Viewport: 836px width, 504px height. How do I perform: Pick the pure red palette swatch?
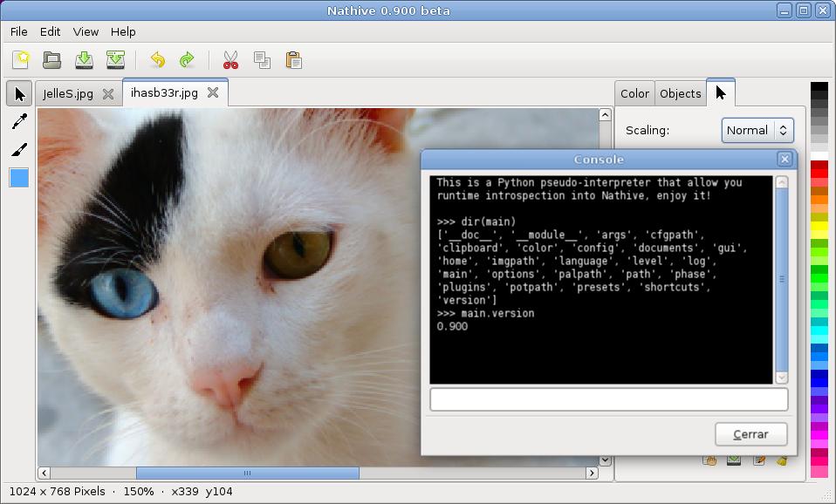(819, 174)
